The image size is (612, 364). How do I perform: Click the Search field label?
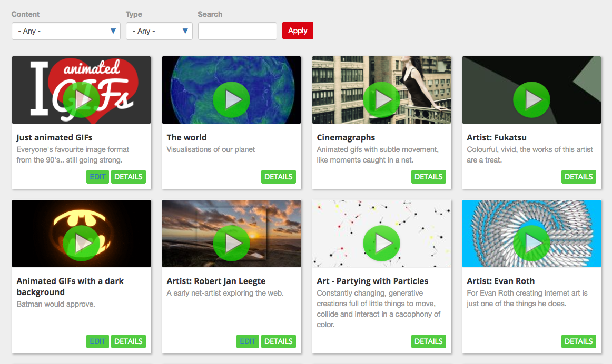pyautogui.click(x=210, y=14)
